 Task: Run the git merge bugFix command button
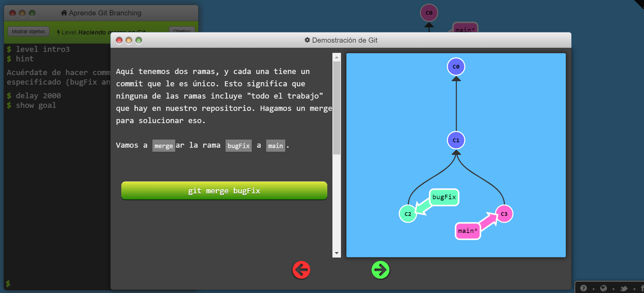click(x=224, y=191)
